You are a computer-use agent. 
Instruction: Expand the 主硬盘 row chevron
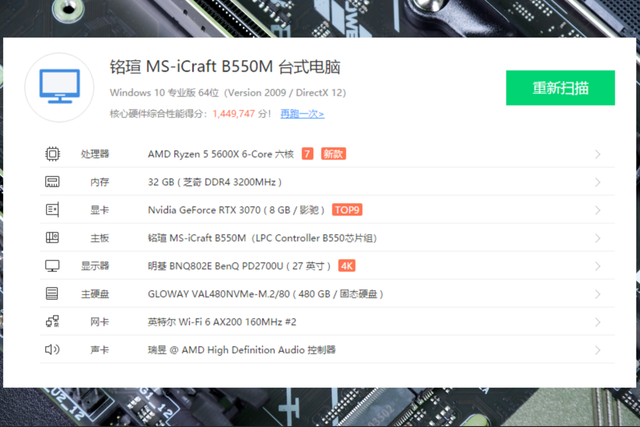tap(598, 294)
